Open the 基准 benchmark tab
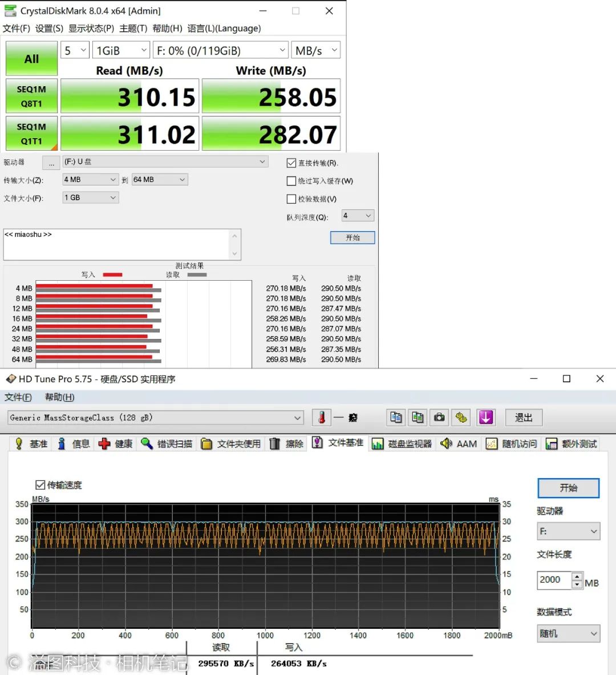 (31, 444)
